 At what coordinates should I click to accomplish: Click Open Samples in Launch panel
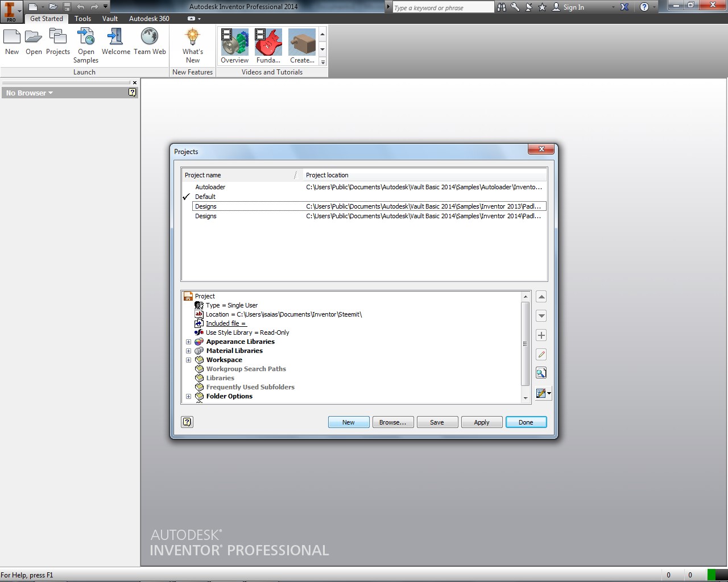click(86, 45)
